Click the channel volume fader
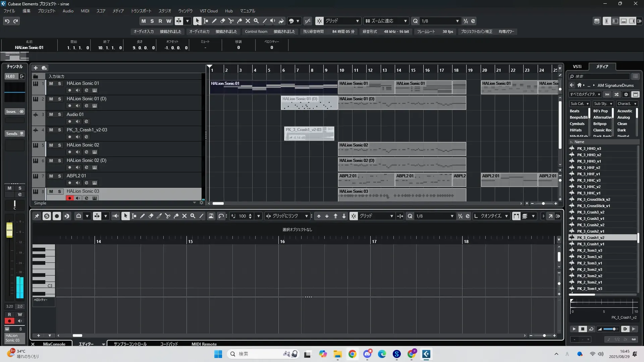This screenshot has width=644, height=362. pyautogui.click(x=9, y=230)
